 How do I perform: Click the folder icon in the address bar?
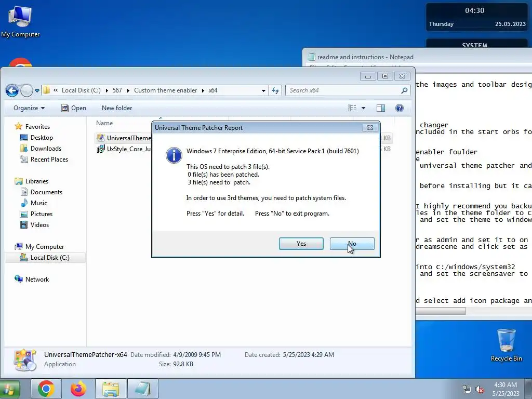point(46,90)
